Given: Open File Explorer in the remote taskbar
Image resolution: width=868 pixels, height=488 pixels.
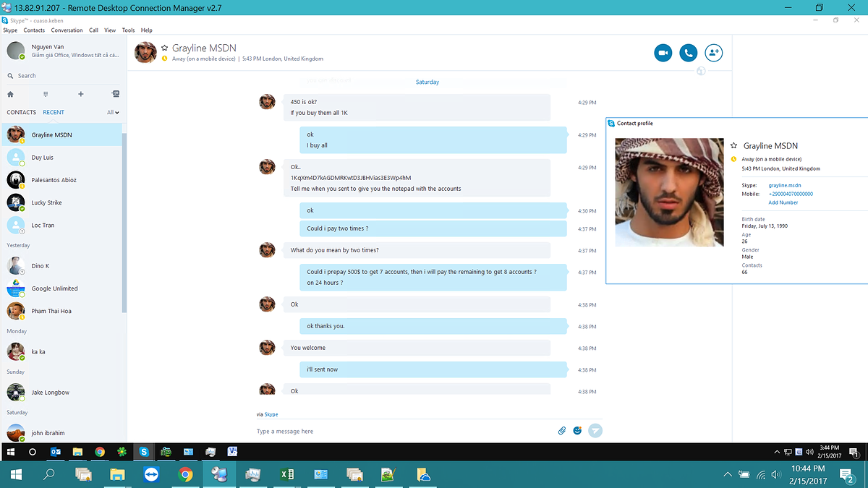Looking at the screenshot, I should coord(77,452).
